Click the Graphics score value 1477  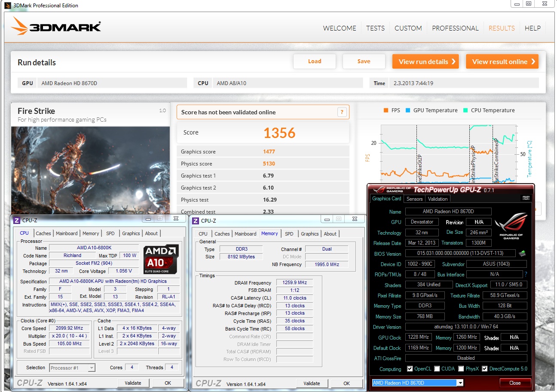coord(269,152)
